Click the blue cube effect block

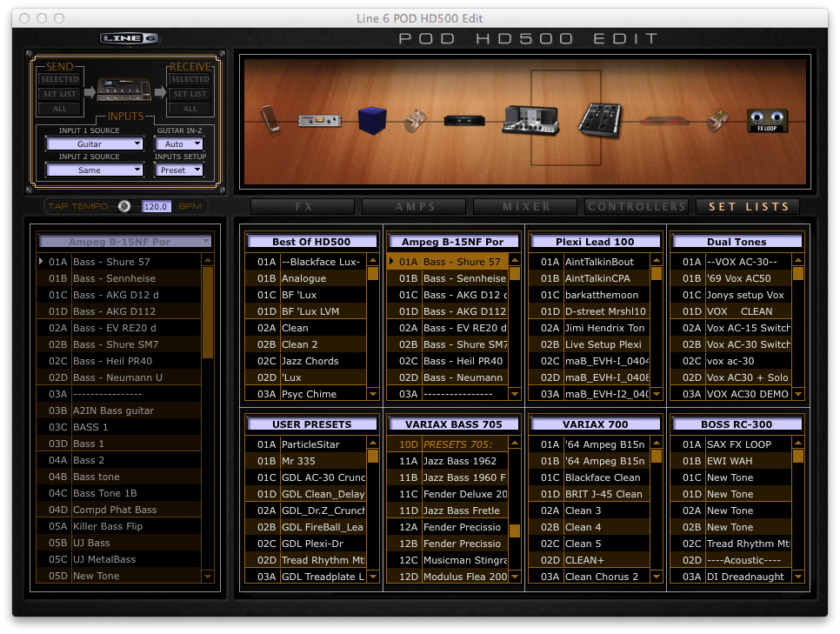pos(372,120)
